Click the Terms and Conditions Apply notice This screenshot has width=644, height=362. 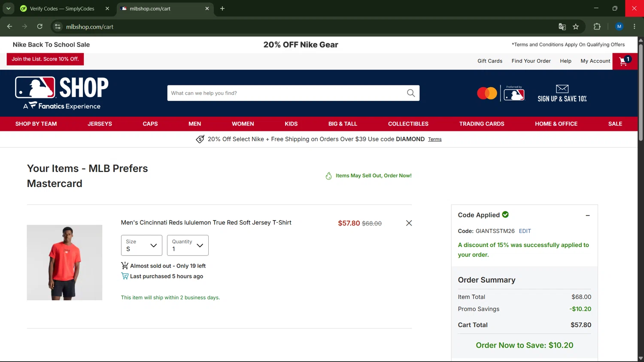pos(568,45)
